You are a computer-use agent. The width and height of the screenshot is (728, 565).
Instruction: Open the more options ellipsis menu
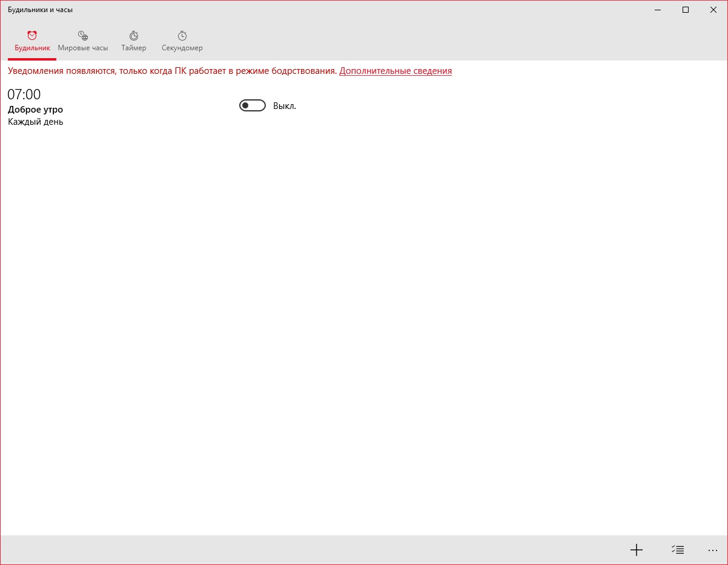point(712,550)
